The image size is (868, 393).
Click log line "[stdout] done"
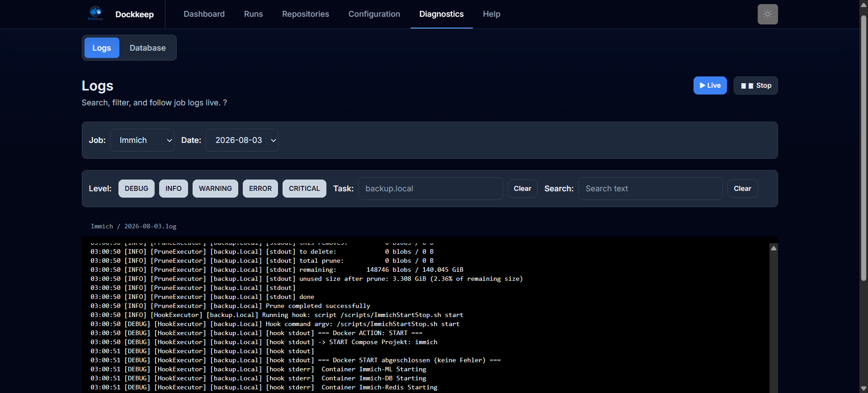point(202,297)
